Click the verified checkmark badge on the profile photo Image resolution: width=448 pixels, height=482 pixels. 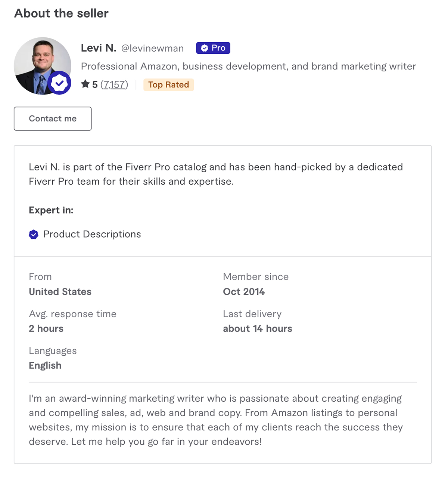point(59,83)
